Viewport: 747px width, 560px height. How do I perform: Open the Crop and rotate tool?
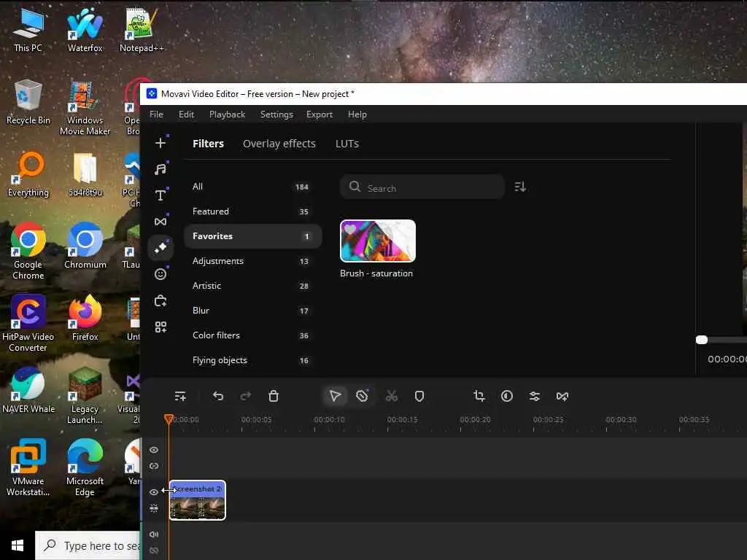[x=479, y=396]
